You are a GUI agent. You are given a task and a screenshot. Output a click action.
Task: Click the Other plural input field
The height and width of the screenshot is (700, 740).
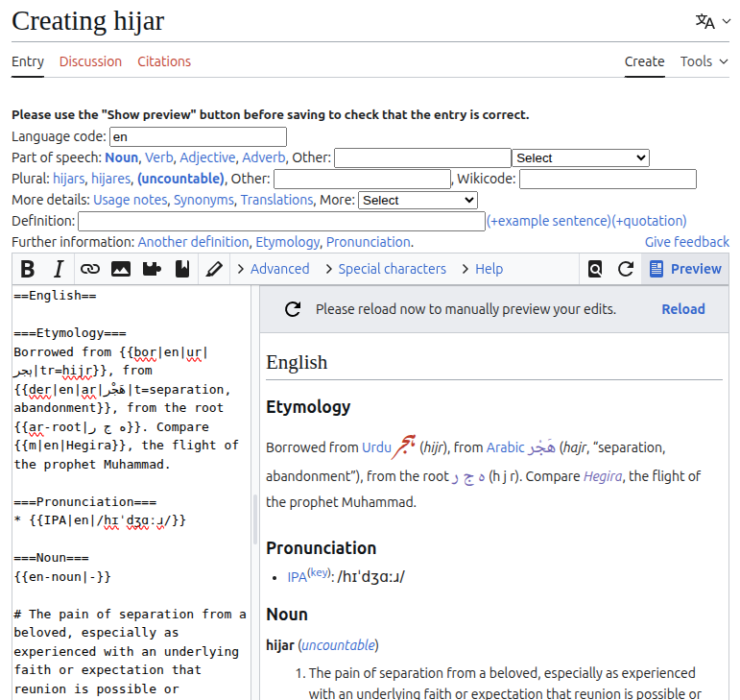[x=363, y=180]
